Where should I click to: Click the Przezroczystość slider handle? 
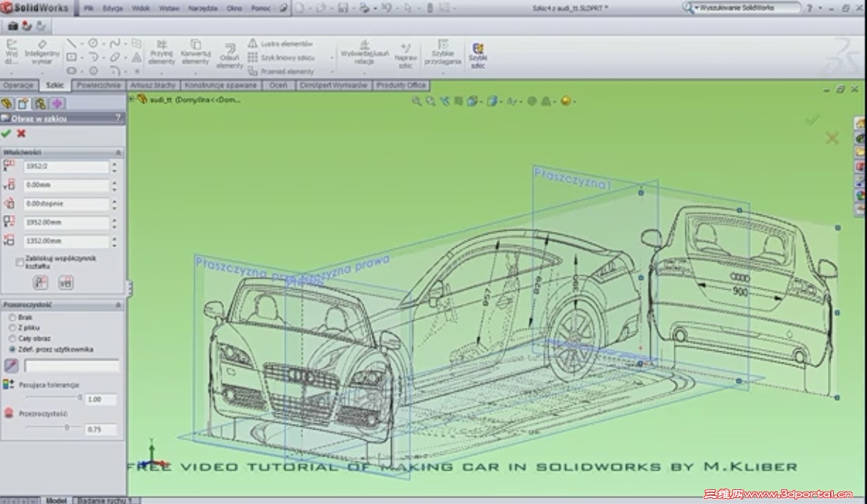[67, 427]
